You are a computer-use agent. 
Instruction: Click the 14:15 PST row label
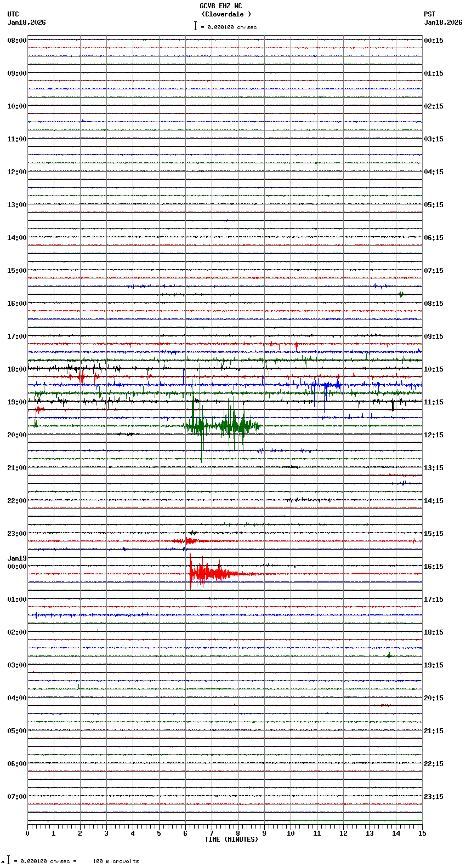pos(434,501)
